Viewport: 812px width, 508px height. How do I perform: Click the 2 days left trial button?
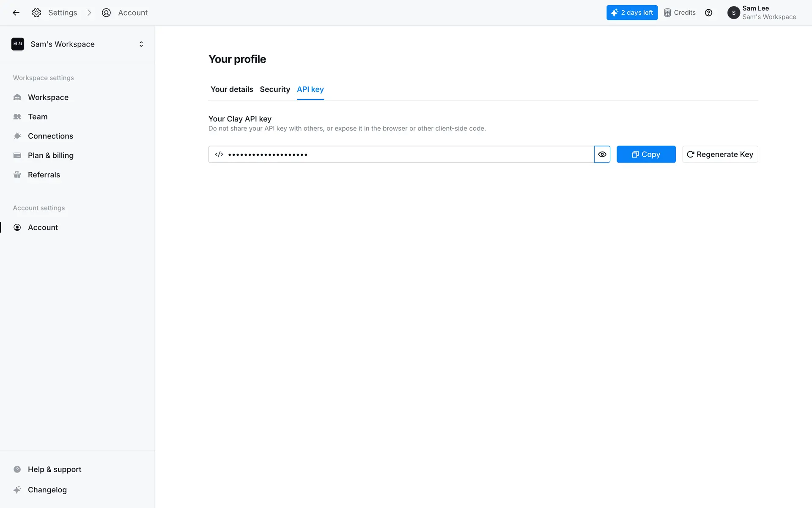coord(632,13)
